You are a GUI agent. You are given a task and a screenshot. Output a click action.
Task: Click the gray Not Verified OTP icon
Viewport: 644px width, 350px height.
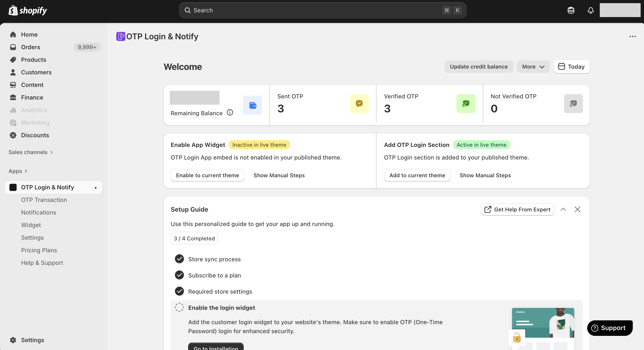pyautogui.click(x=573, y=103)
